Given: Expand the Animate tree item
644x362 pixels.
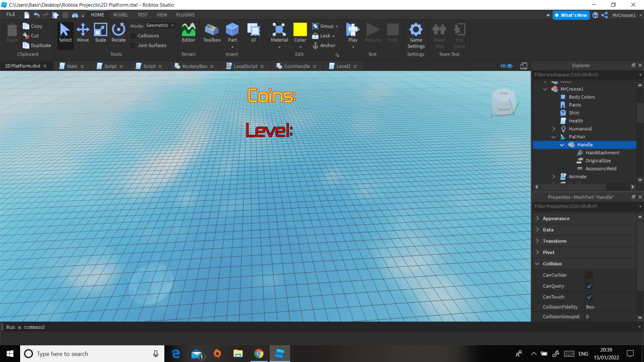Looking at the screenshot, I should pyautogui.click(x=553, y=177).
